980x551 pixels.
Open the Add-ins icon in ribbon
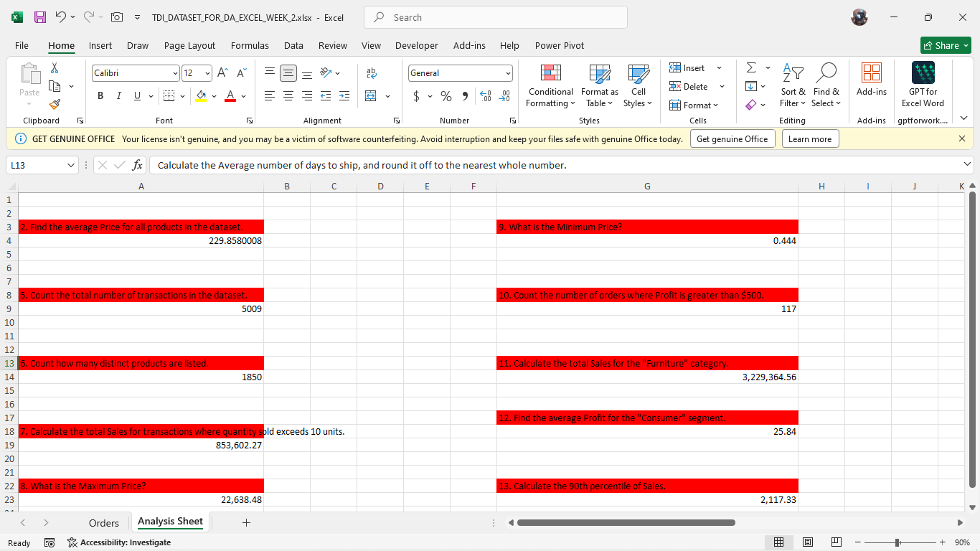click(x=872, y=80)
